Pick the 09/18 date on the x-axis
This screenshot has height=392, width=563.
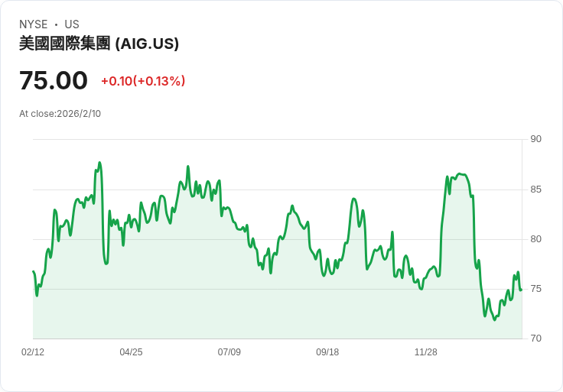(x=327, y=352)
